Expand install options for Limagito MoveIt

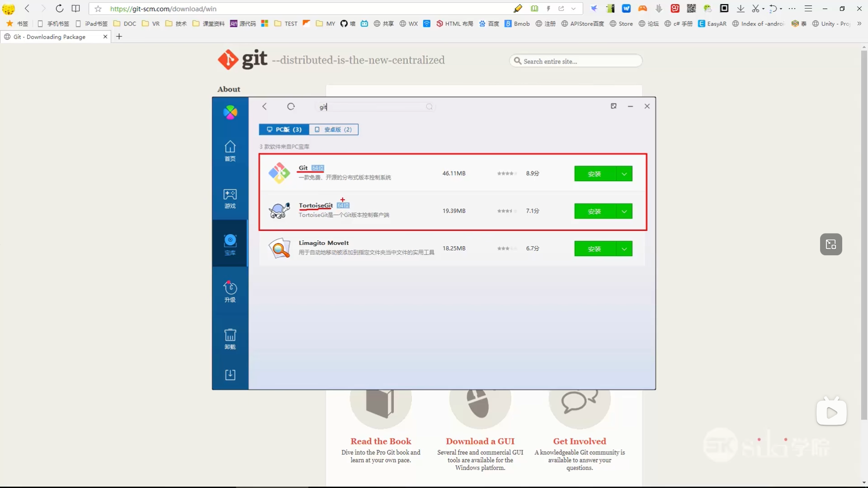click(x=624, y=249)
